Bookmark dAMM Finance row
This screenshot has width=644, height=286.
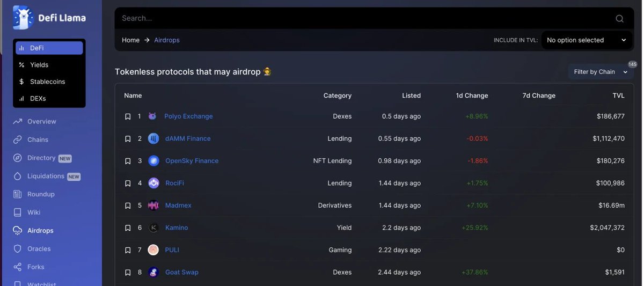pyautogui.click(x=128, y=138)
